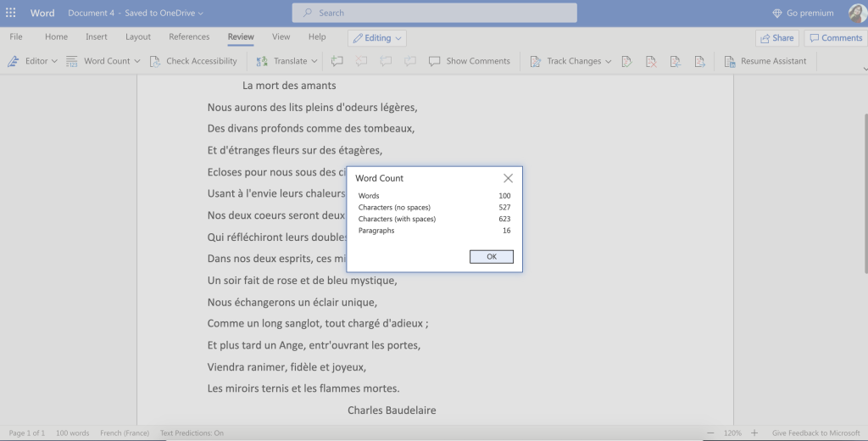
Task: Click French (France) language in status bar
Action: tap(125, 433)
